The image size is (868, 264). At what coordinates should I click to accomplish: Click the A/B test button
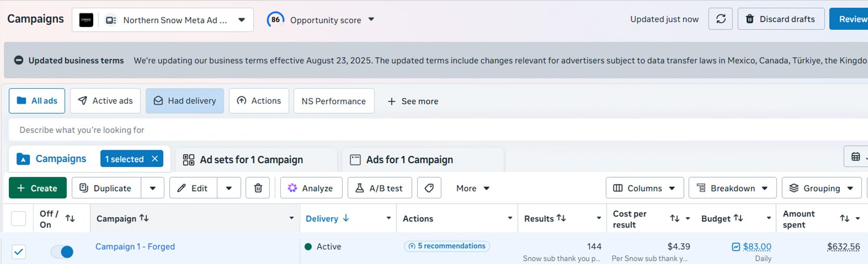(x=380, y=188)
